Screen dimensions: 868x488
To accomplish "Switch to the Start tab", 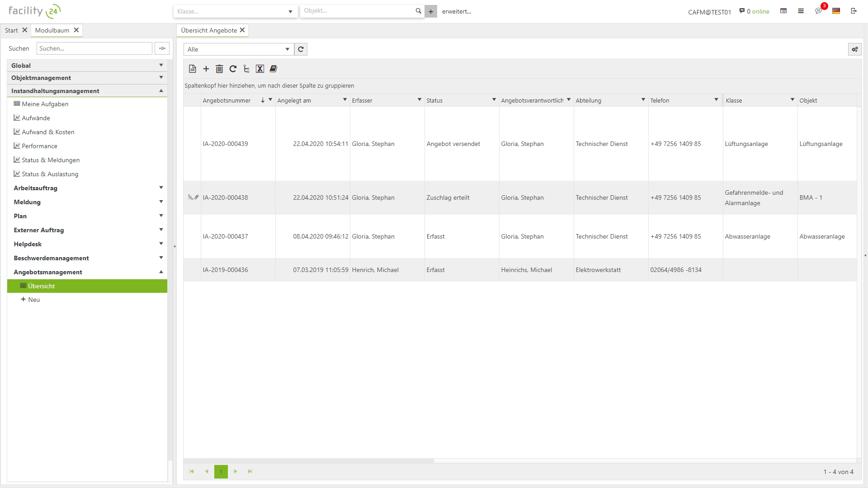I will (11, 30).
